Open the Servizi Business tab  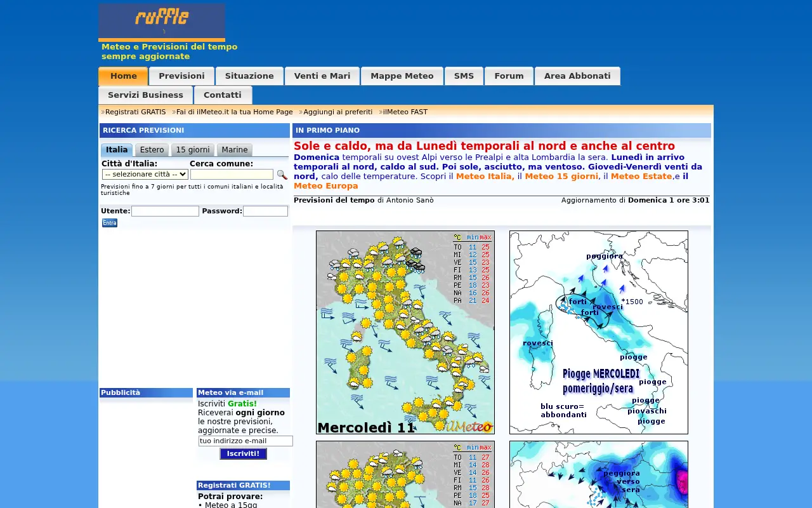click(x=145, y=95)
